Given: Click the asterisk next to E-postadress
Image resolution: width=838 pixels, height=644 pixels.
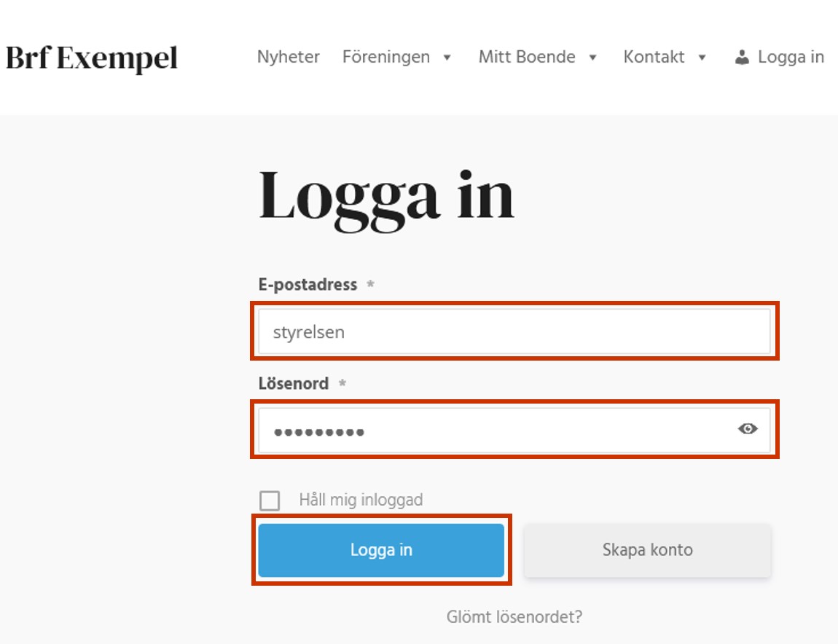Looking at the screenshot, I should tap(370, 285).
